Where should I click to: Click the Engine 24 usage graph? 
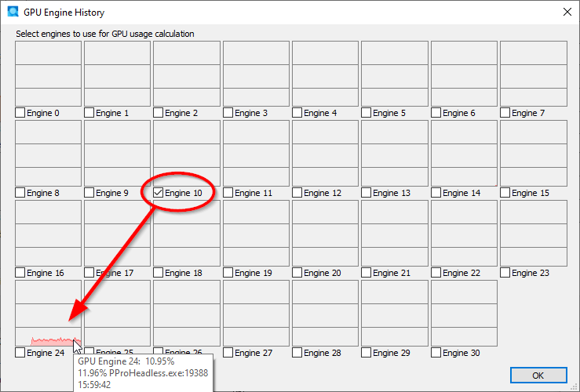pos(48,314)
